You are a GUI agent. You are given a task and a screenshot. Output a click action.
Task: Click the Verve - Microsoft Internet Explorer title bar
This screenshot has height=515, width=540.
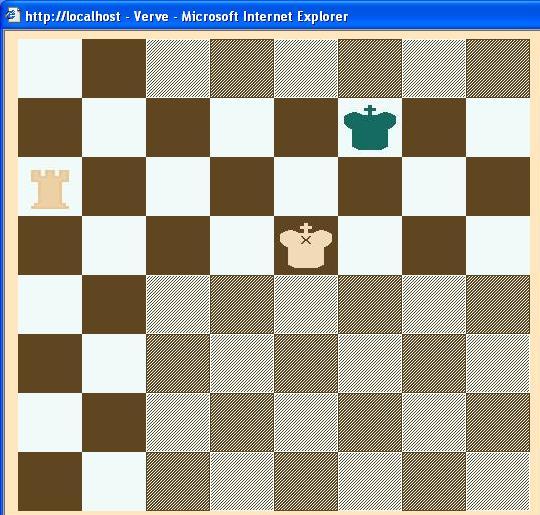270,16
